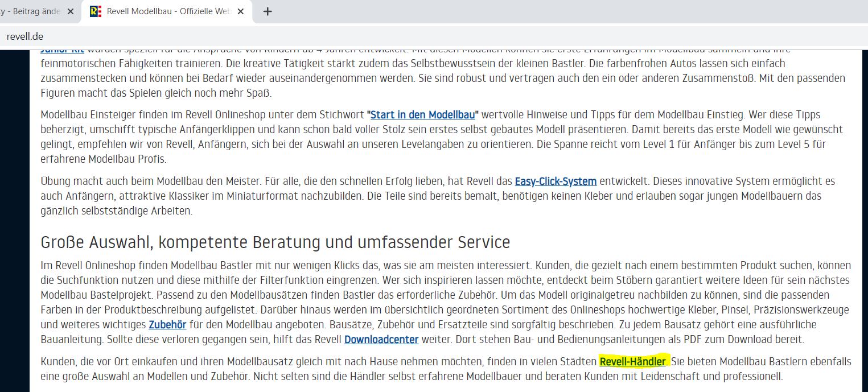Image resolution: width=868 pixels, height=392 pixels.
Task: Open the "Easy-Click-System" link
Action: point(555,181)
